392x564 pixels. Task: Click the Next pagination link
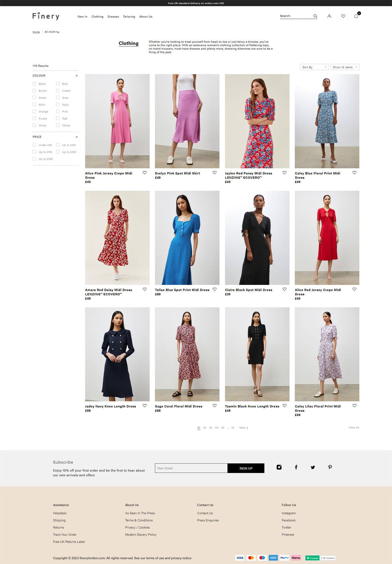point(244,428)
